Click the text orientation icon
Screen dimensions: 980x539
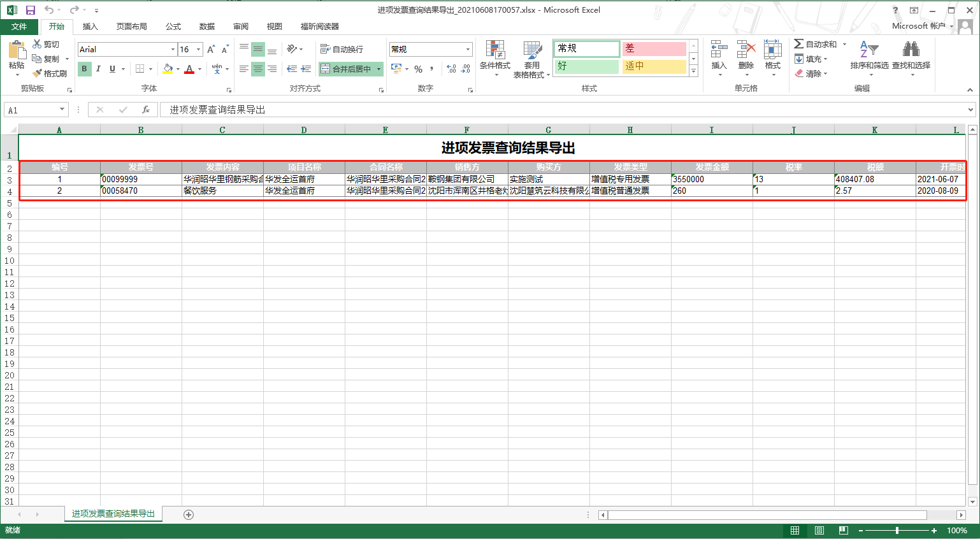pyautogui.click(x=292, y=49)
